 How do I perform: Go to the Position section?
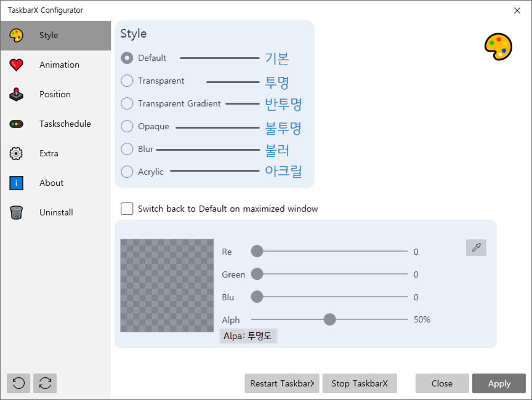tap(55, 94)
